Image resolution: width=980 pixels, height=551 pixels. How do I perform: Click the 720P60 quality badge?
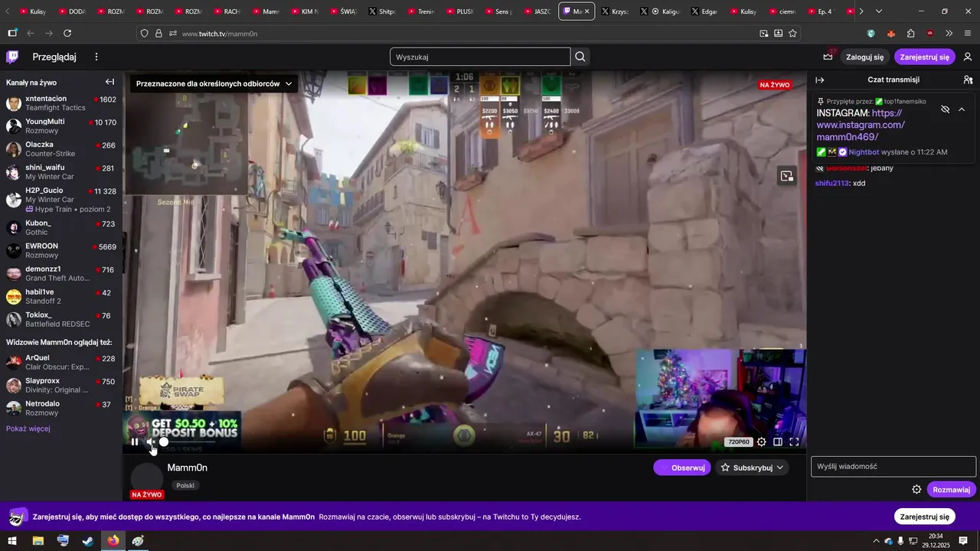pos(738,442)
